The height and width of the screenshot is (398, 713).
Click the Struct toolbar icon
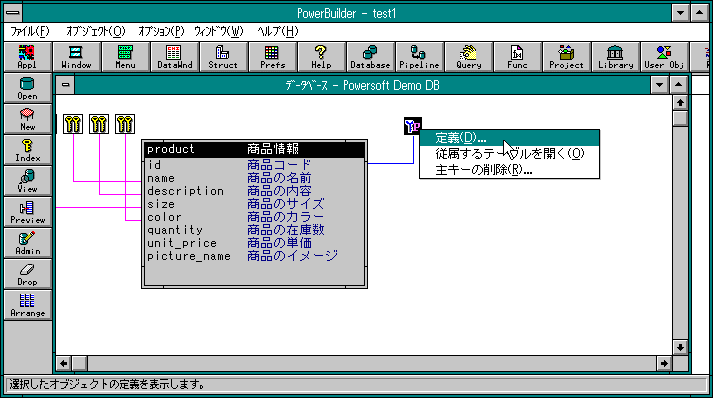223,57
